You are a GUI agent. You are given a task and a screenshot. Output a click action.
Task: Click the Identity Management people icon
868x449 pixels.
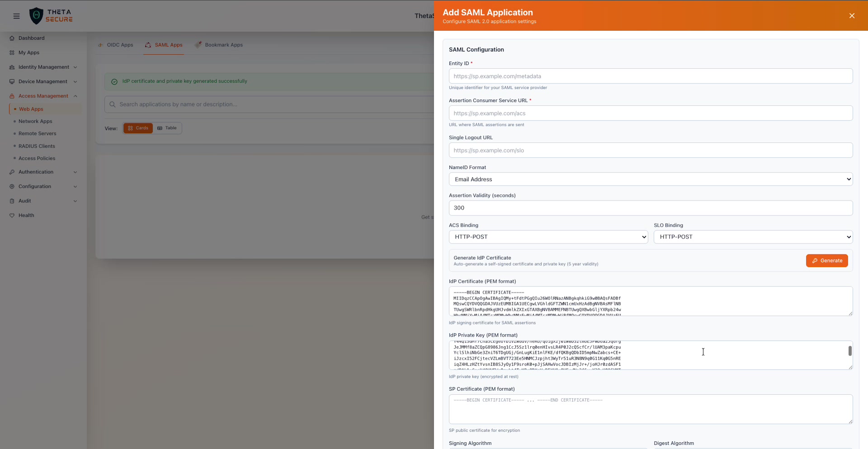pos(12,67)
